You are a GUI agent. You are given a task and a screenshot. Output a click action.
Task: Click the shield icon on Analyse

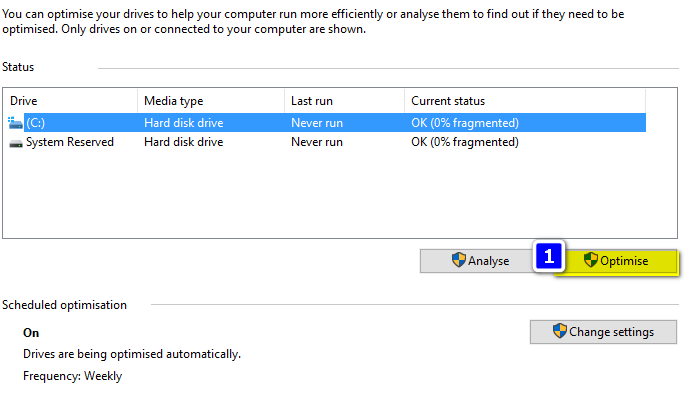coord(458,260)
